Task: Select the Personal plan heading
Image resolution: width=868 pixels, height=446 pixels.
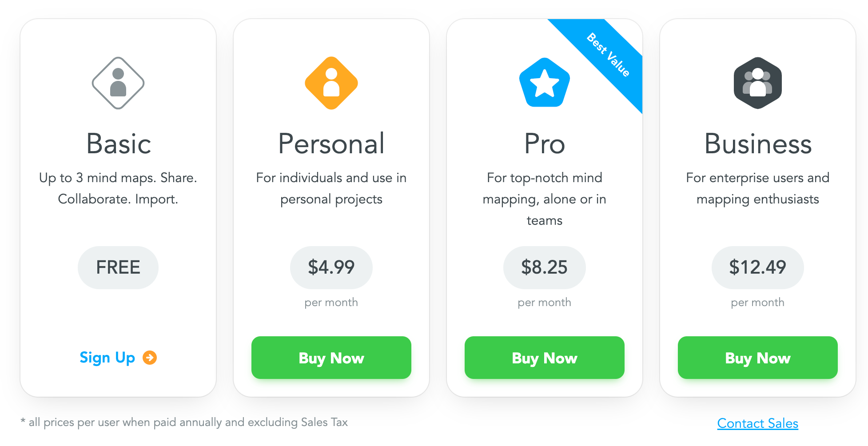Action: tap(331, 144)
